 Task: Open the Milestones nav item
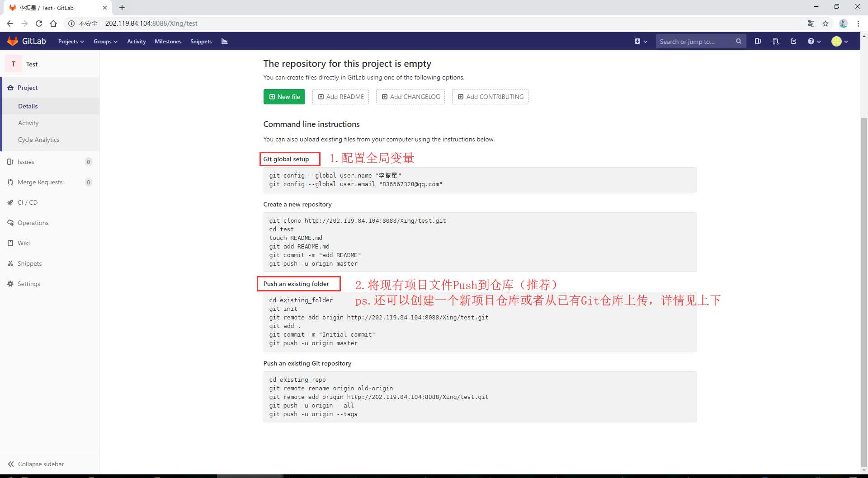pos(168,41)
